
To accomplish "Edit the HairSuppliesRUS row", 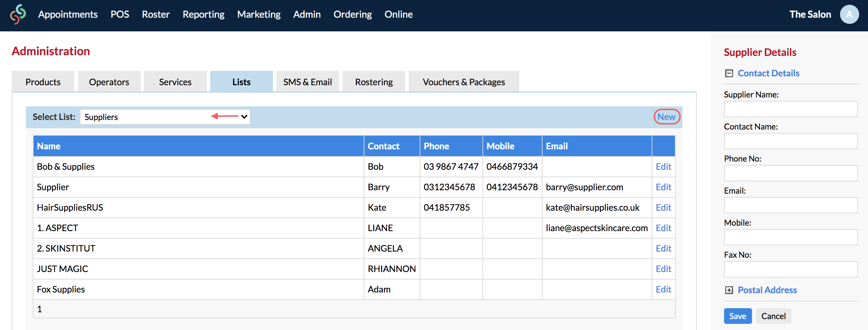I will click(663, 208).
